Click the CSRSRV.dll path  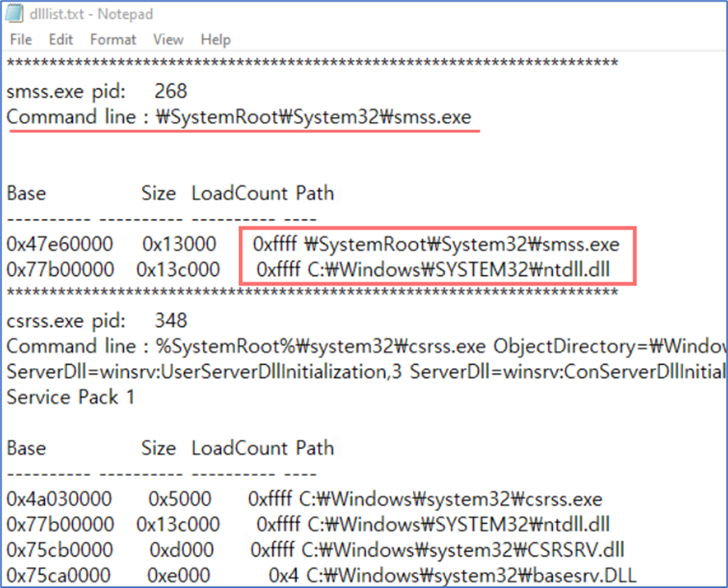(462, 550)
